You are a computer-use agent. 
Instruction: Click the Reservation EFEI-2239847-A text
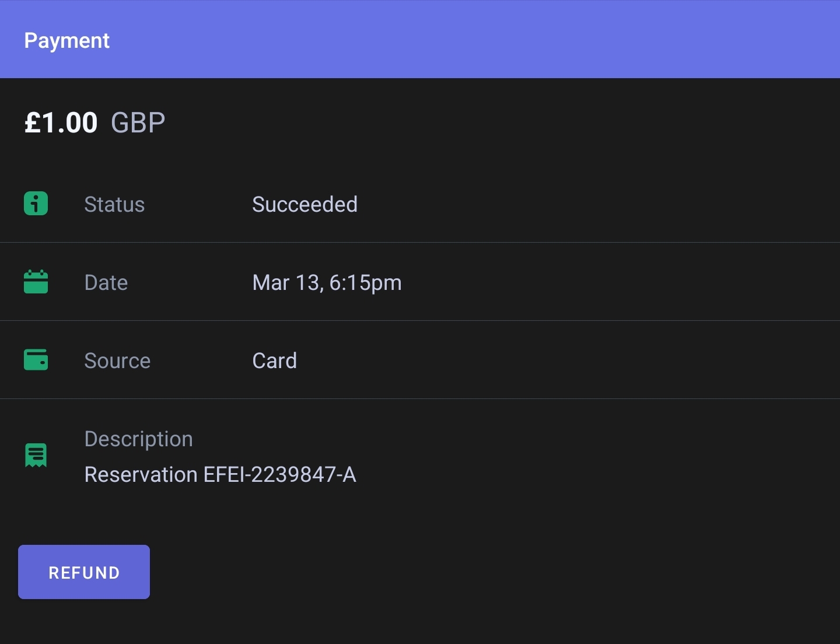point(220,475)
